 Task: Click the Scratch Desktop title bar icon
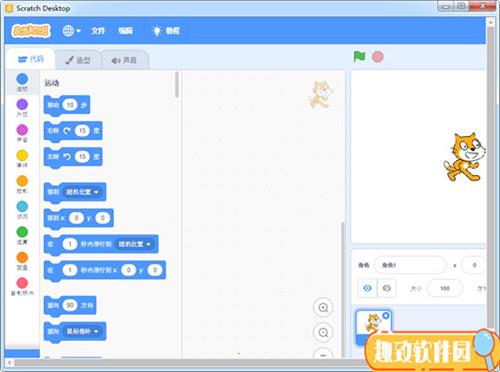click(9, 8)
